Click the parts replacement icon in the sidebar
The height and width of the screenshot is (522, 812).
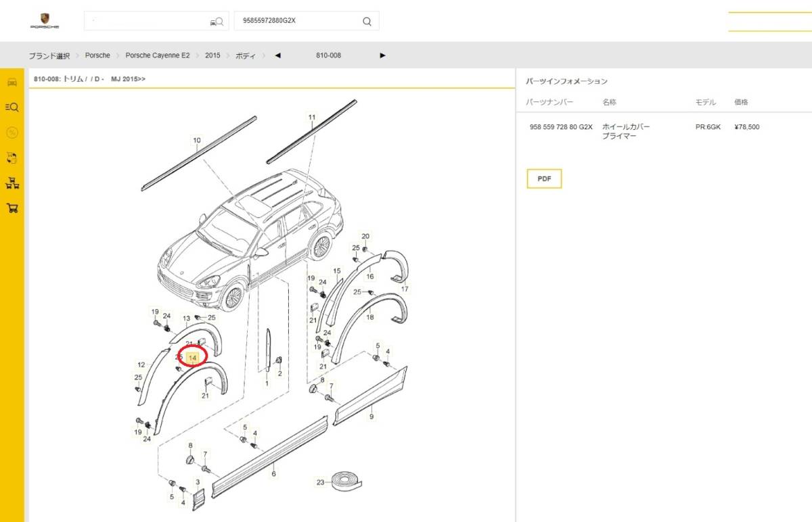(12, 158)
